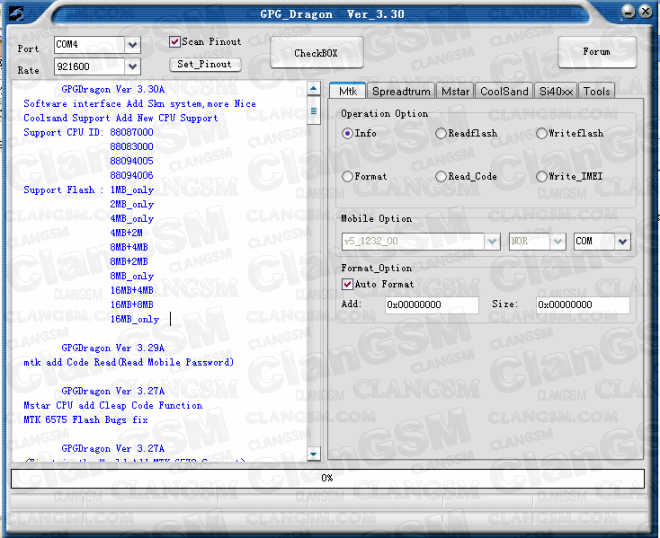Click the Rate 921600 text field
Screen dimensions: 660x538
click(x=89, y=67)
